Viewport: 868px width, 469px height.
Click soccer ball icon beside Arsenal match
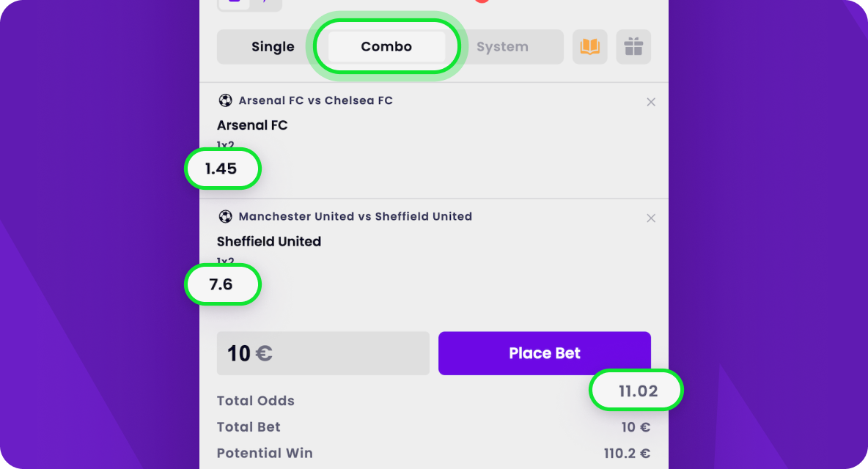tap(225, 100)
